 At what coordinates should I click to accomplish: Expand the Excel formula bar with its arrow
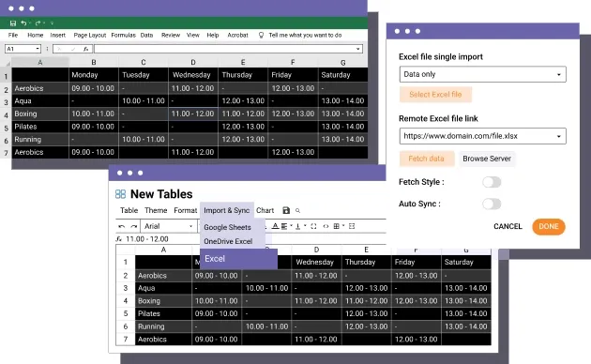357,49
